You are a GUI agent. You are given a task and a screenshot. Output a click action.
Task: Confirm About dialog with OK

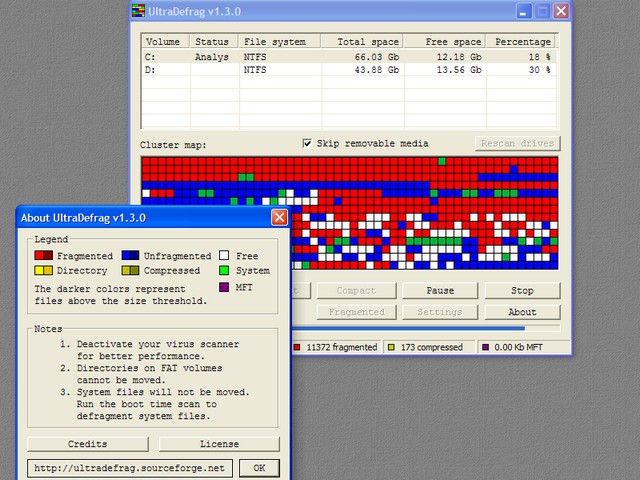coord(259,468)
